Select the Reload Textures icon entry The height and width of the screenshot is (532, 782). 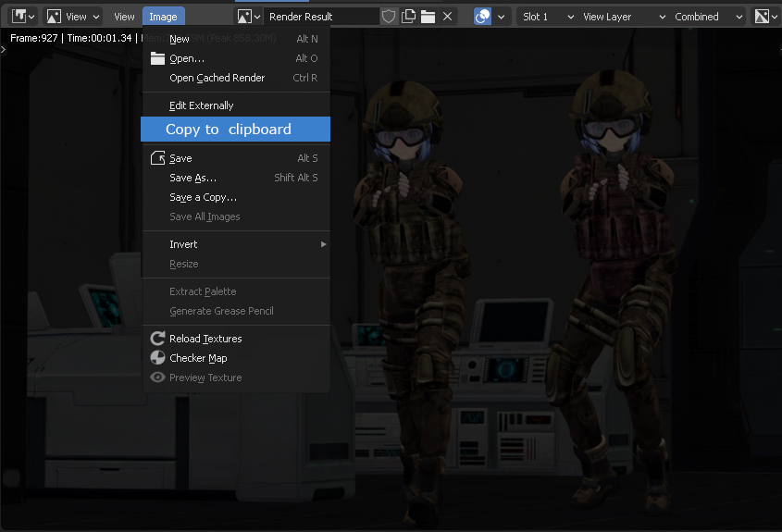[157, 339]
